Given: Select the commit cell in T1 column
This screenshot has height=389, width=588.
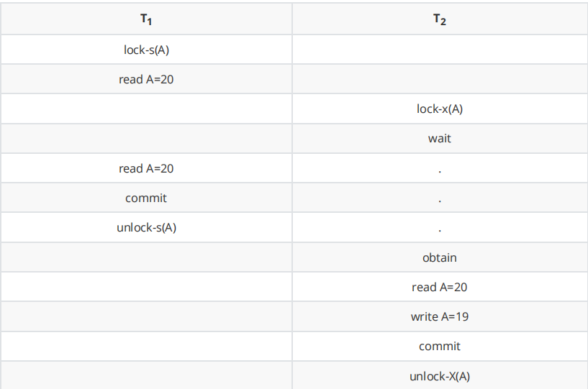Looking at the screenshot, I should (x=146, y=198).
